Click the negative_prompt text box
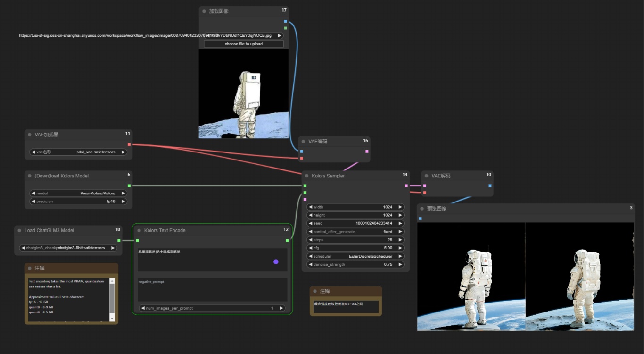The height and width of the screenshot is (354, 644). coord(212,289)
